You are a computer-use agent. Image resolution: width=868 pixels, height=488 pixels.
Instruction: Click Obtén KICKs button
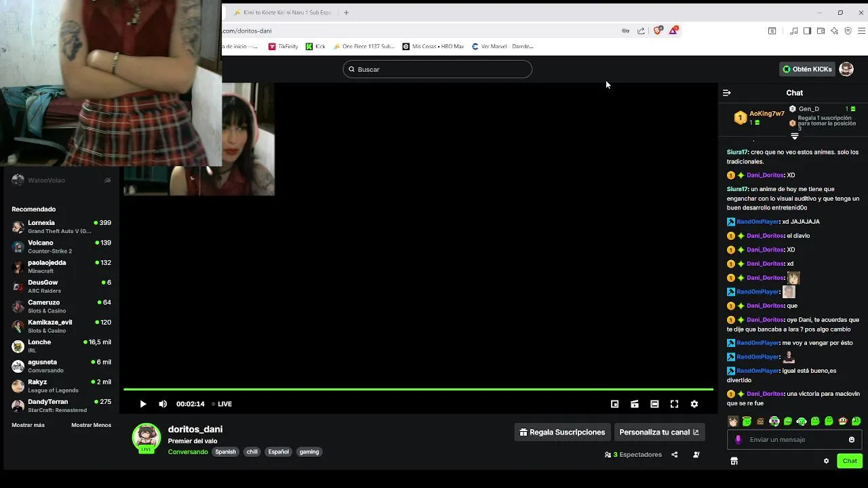coord(807,69)
